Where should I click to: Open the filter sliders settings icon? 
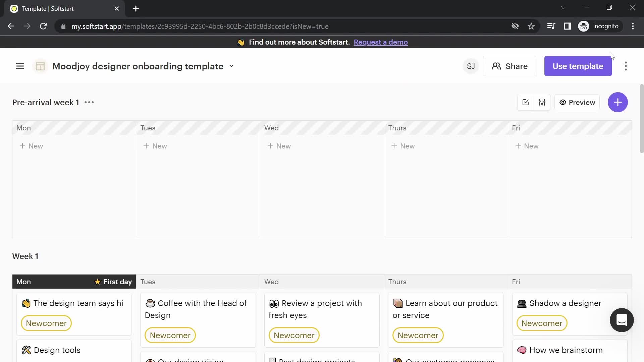pos(542,103)
